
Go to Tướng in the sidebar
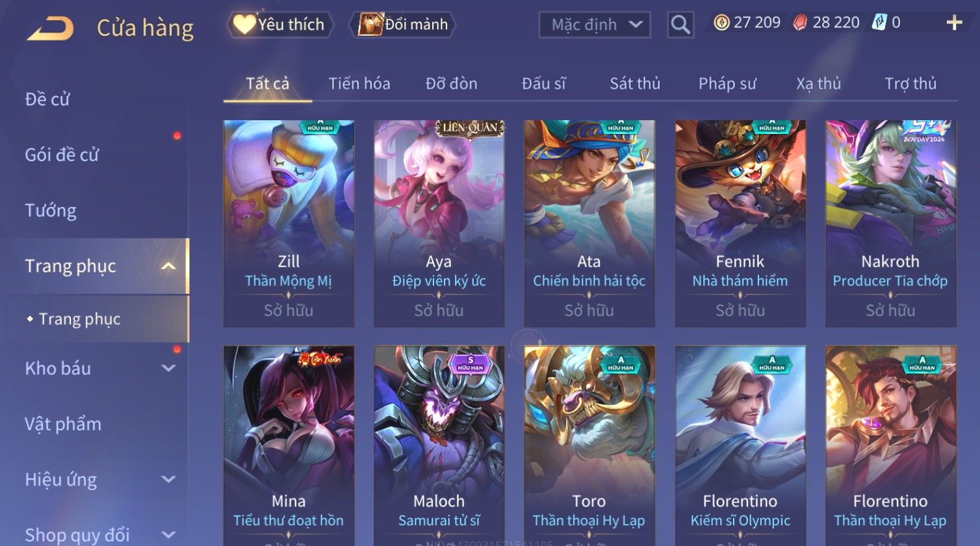point(51,211)
